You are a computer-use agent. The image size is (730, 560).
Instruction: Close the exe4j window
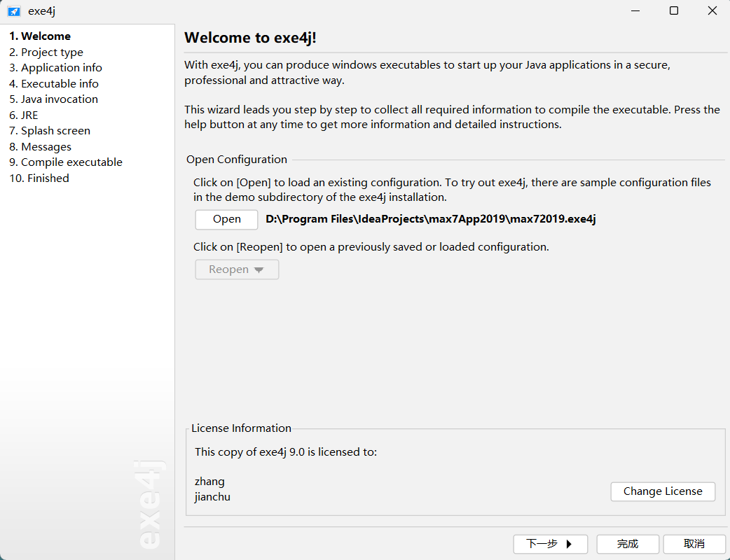712,10
